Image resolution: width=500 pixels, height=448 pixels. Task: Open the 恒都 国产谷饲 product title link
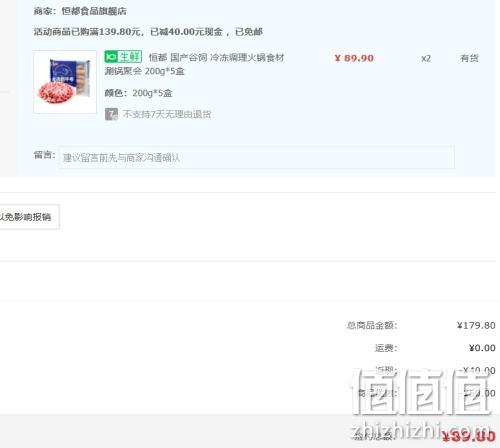click(216, 58)
